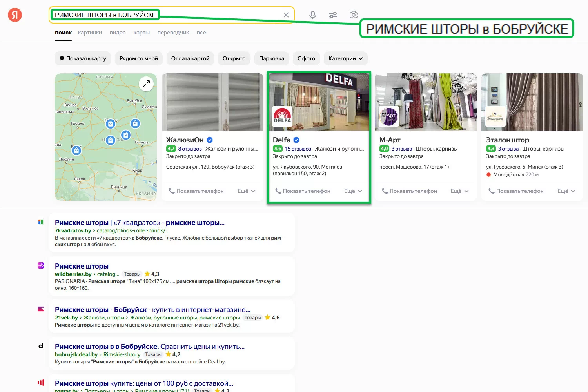This screenshot has width=588, height=392.
Task: Toggle the Открыто filter
Action: pos(234,58)
